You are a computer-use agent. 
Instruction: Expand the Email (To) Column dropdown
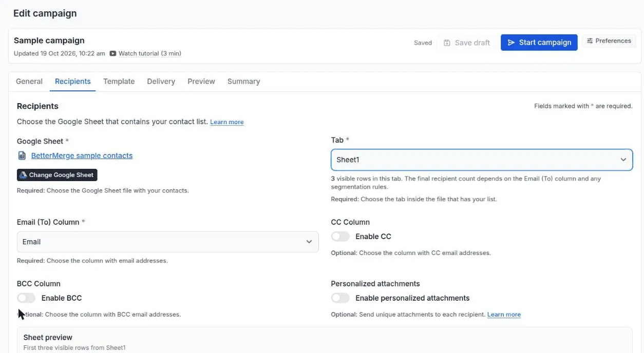167,242
